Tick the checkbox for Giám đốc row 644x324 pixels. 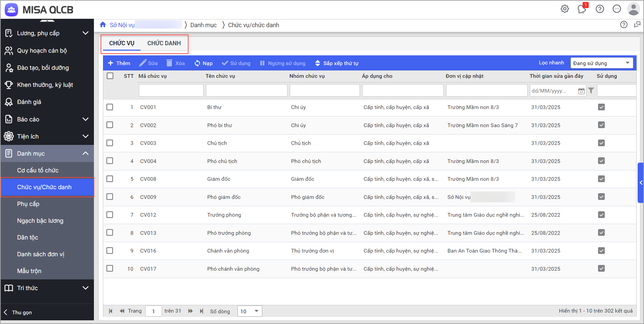tap(110, 179)
